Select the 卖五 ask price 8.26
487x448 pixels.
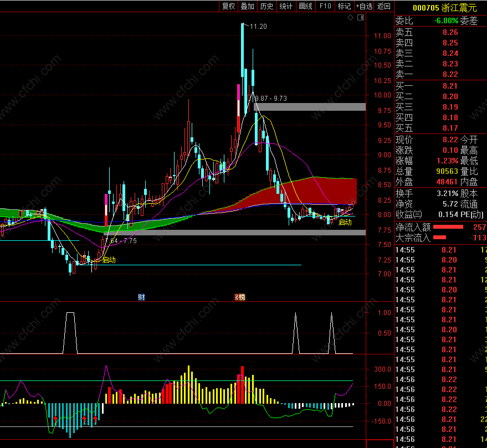pyautogui.click(x=450, y=32)
